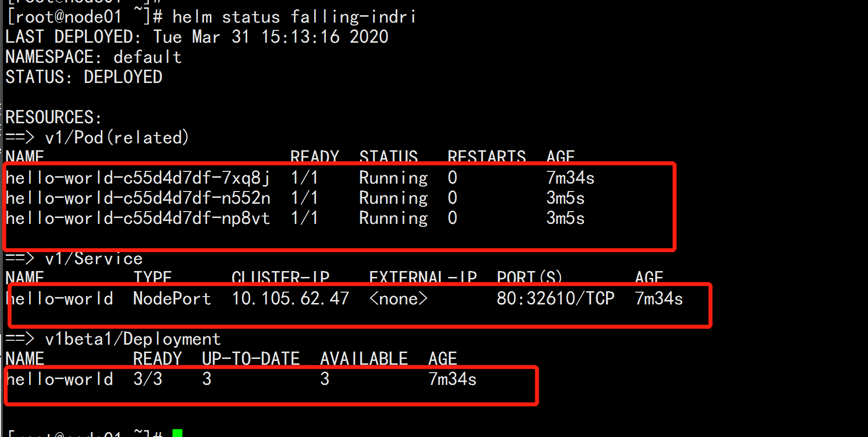Click the 'helm status falling-indri' command text
This screenshot has width=868, height=437.
pos(294,17)
